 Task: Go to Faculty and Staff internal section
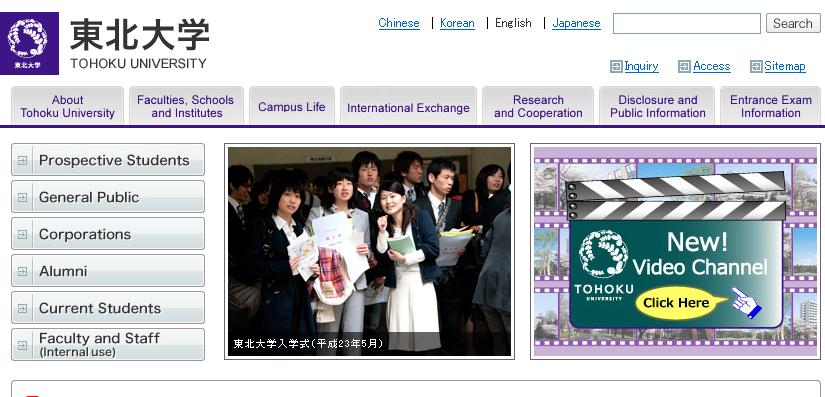[x=108, y=344]
